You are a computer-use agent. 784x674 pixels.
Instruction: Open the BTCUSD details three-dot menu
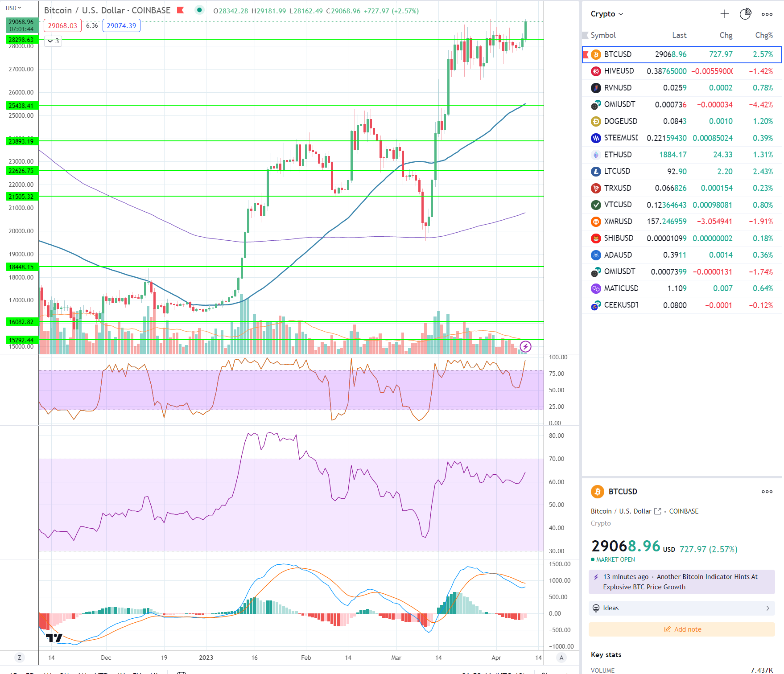(767, 492)
